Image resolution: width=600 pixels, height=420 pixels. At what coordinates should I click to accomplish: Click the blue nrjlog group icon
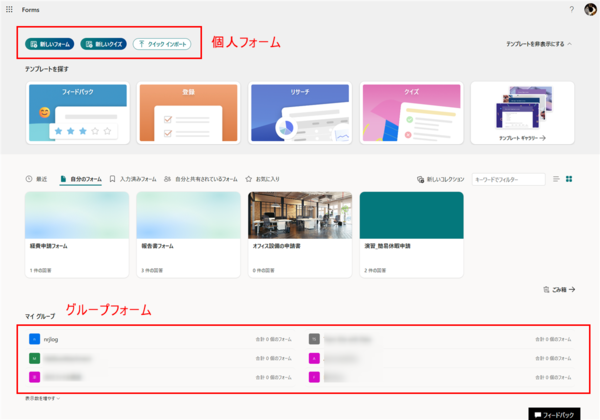coord(34,339)
